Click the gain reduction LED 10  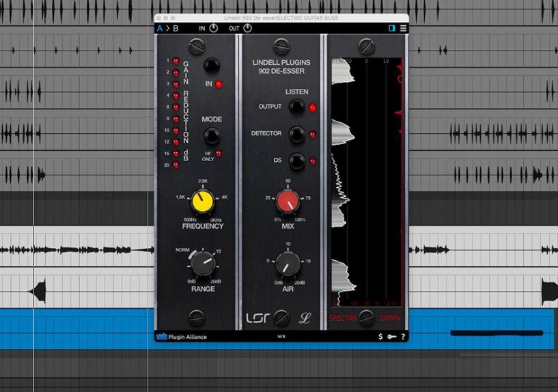pyautogui.click(x=176, y=130)
